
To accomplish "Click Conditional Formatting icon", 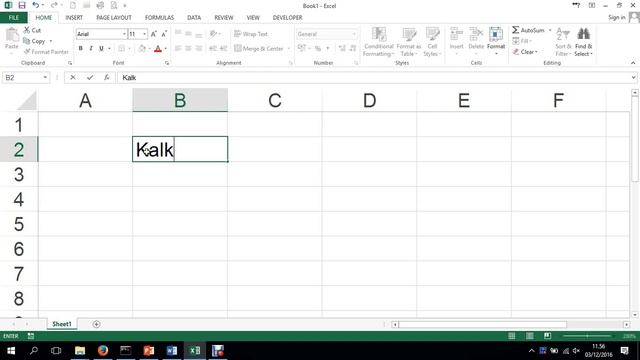I will 379,42.
